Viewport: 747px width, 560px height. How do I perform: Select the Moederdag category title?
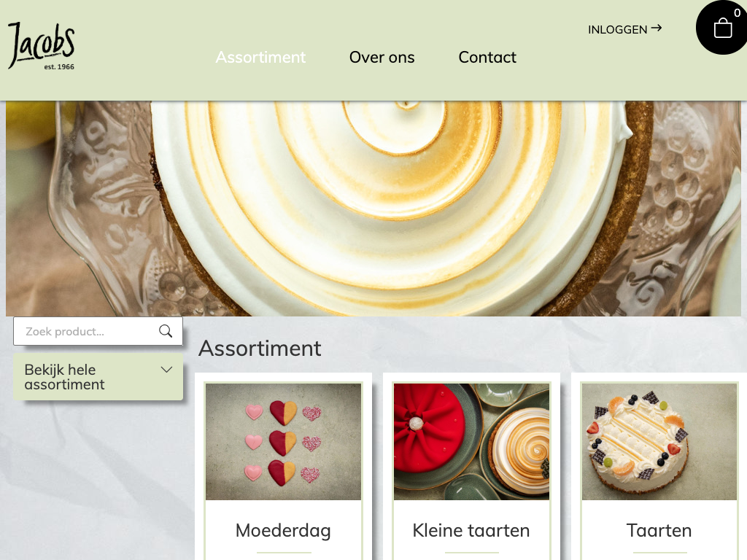(x=283, y=531)
